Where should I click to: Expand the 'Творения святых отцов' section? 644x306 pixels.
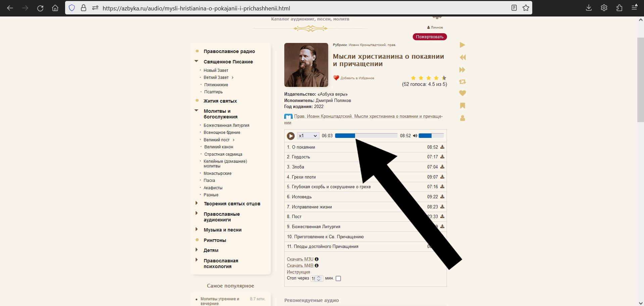click(x=196, y=203)
